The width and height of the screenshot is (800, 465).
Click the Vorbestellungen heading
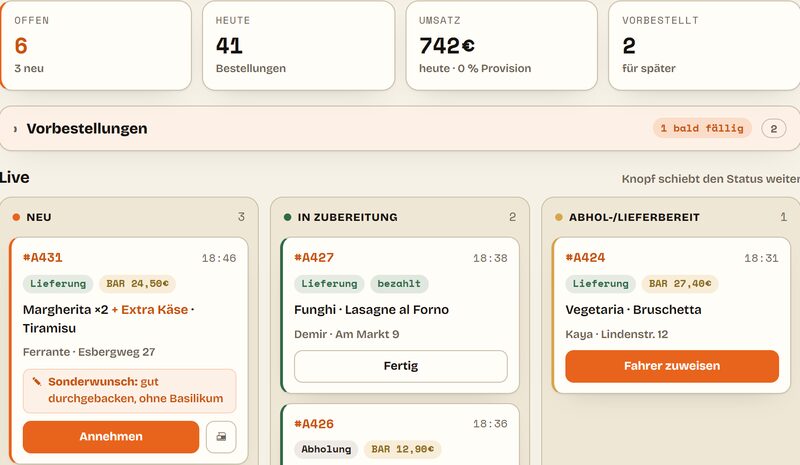87,129
